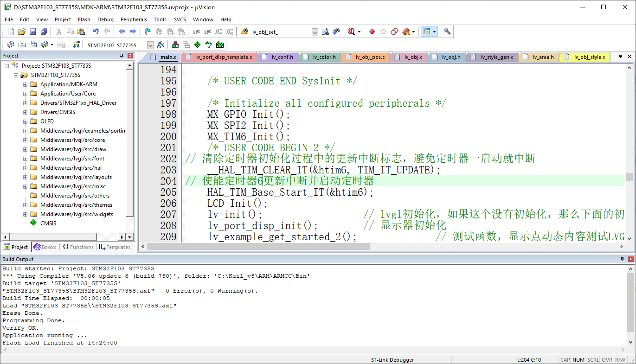This screenshot has height=364, width=636.
Task: Insert a breakpoint with the solid red dot
Action: pos(372,32)
